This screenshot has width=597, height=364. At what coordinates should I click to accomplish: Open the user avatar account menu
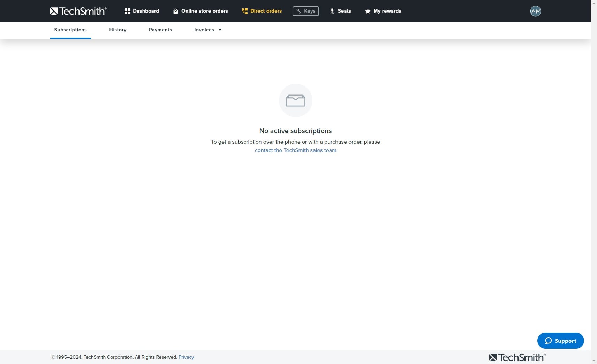pyautogui.click(x=536, y=11)
